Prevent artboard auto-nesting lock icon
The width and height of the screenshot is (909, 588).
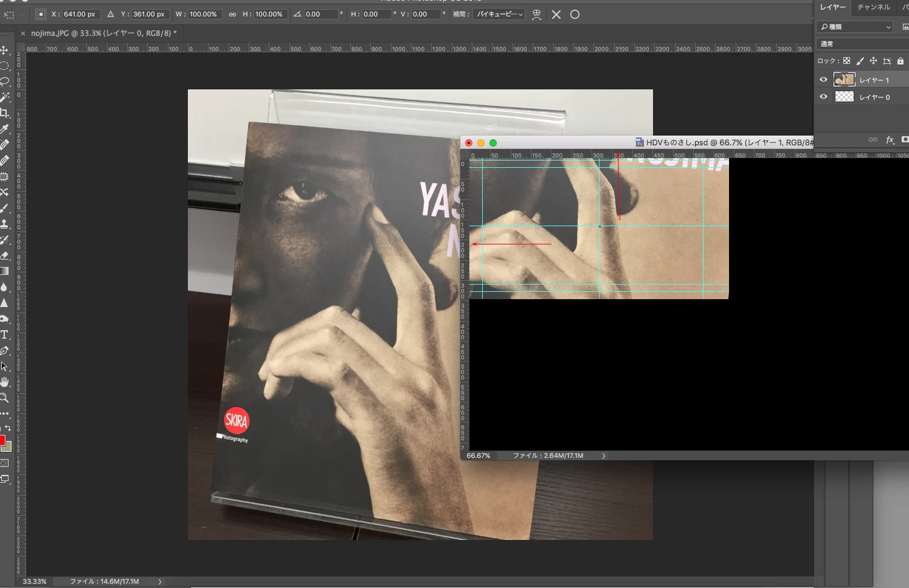tap(887, 61)
